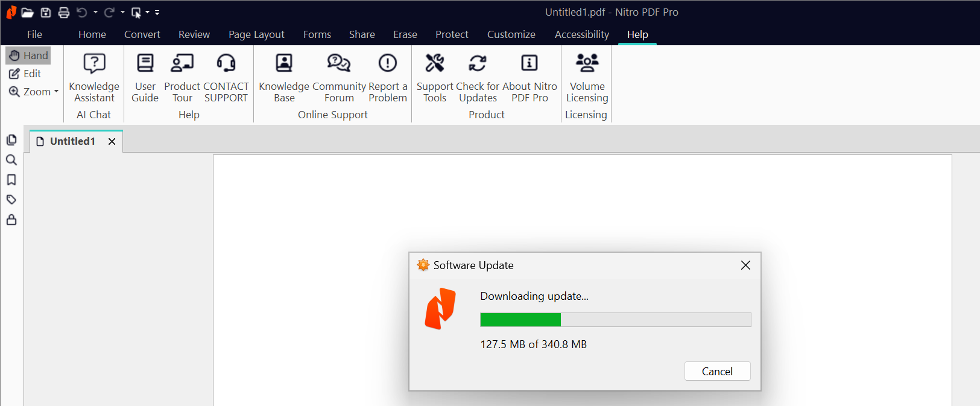Click the Save icon in quick access toolbar
This screenshot has width=980, height=406.
(x=46, y=12)
